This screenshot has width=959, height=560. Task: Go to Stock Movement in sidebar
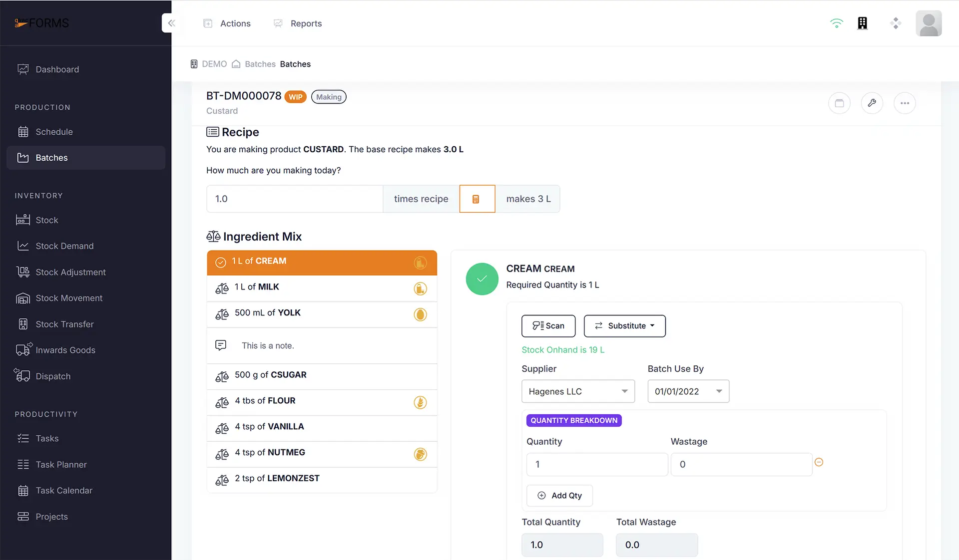69,298
